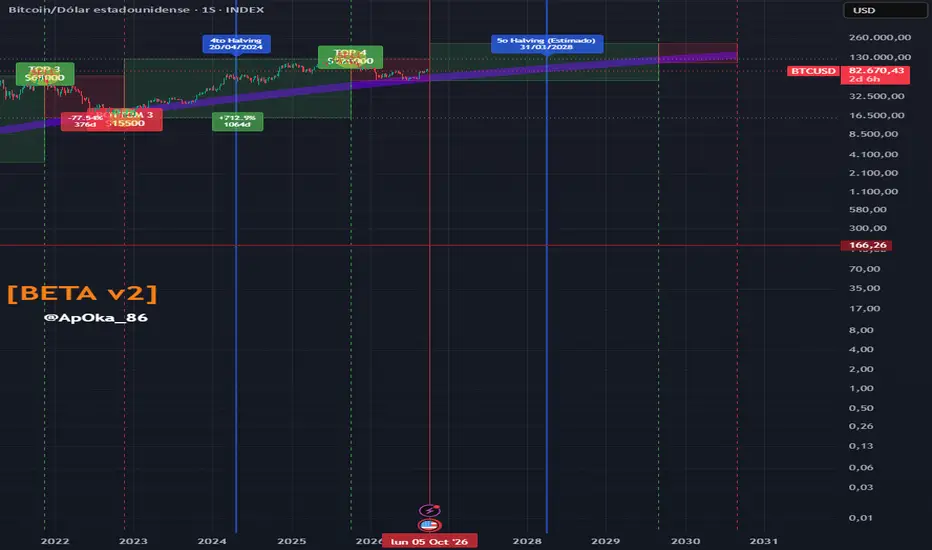Click 35,00 on the price scale
This screenshot has height=550, width=932.
pos(865,288)
